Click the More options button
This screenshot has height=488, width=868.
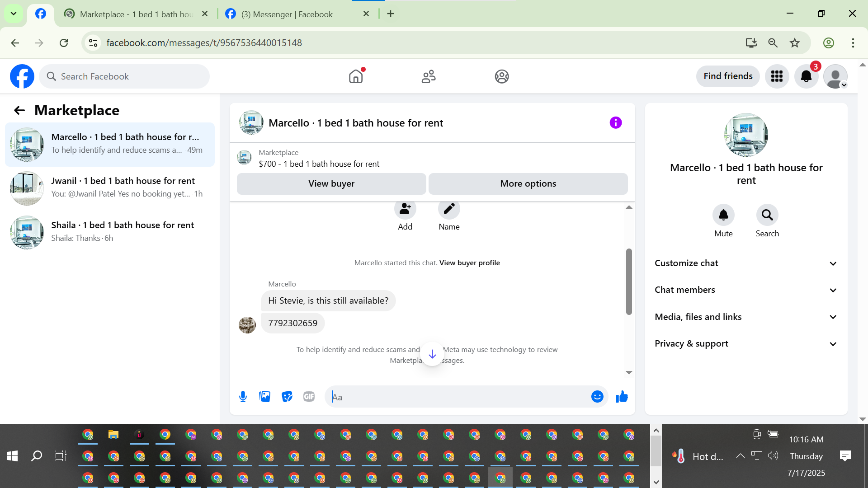528,184
